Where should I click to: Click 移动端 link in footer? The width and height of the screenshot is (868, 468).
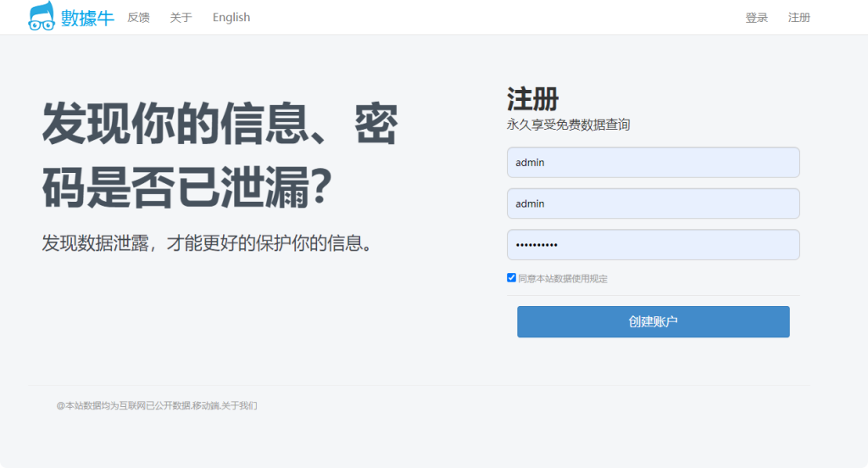[x=206, y=406]
